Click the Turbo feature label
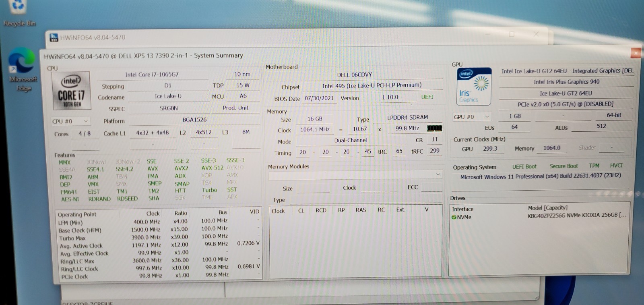This screenshot has width=644, height=305. point(209,190)
